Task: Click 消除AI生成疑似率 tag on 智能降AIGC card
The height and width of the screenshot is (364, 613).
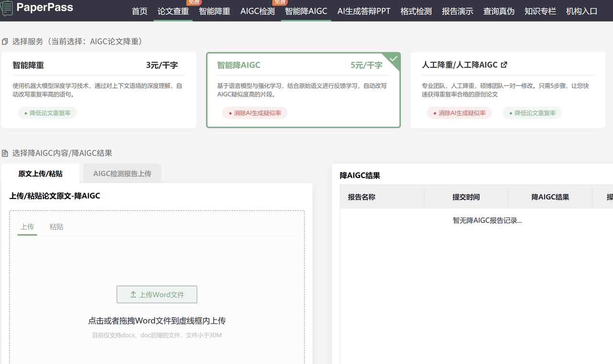Action: pos(255,113)
